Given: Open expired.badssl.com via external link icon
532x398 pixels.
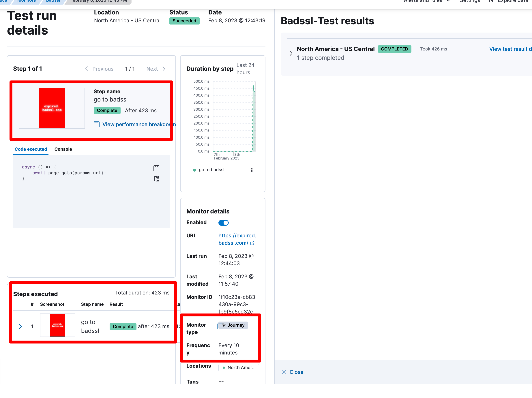Looking at the screenshot, I should (252, 243).
